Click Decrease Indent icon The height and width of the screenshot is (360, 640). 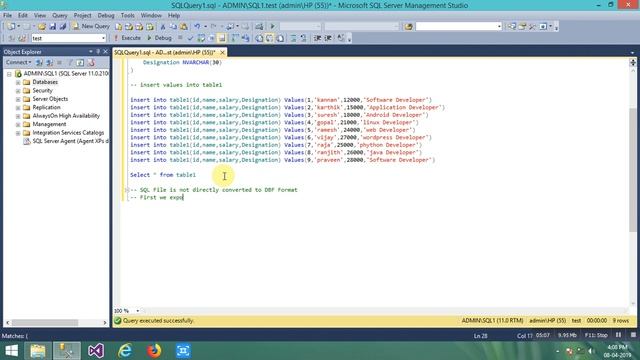[x=317, y=38]
